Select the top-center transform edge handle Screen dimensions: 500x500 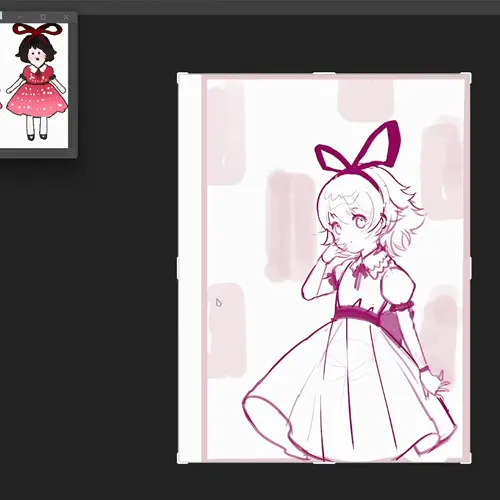[x=324, y=74]
